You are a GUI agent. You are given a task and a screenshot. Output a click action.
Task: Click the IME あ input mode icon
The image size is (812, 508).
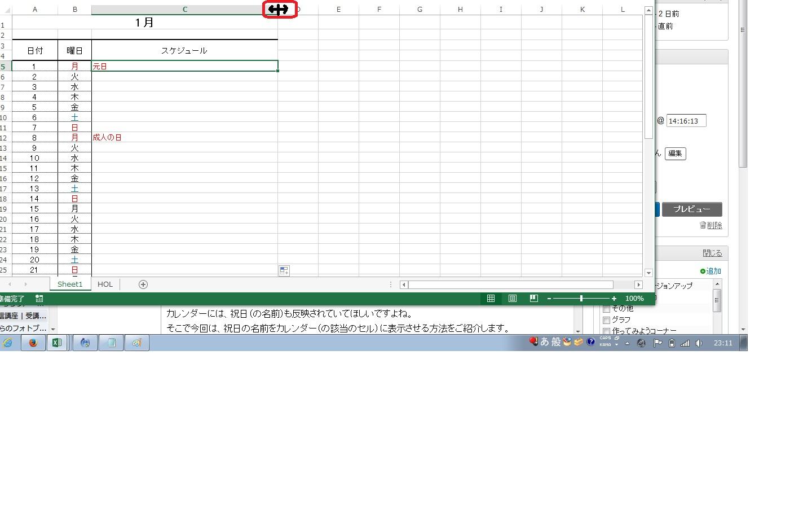[x=545, y=341]
